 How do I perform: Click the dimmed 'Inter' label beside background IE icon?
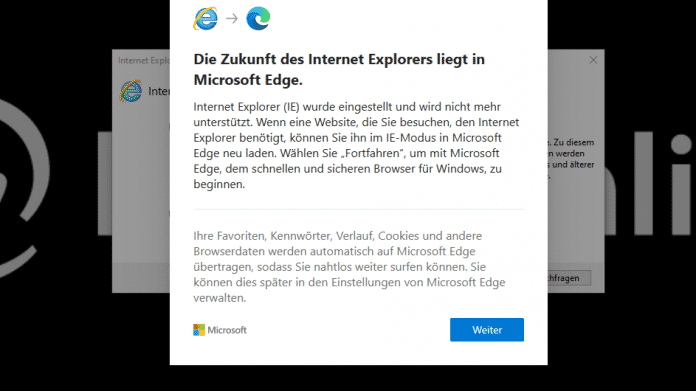(x=158, y=91)
